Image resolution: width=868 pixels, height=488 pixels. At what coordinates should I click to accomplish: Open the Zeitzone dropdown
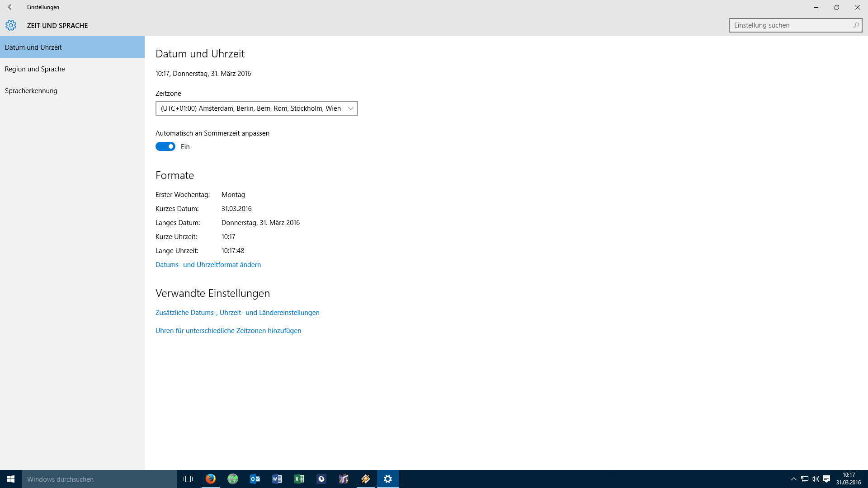(256, 108)
